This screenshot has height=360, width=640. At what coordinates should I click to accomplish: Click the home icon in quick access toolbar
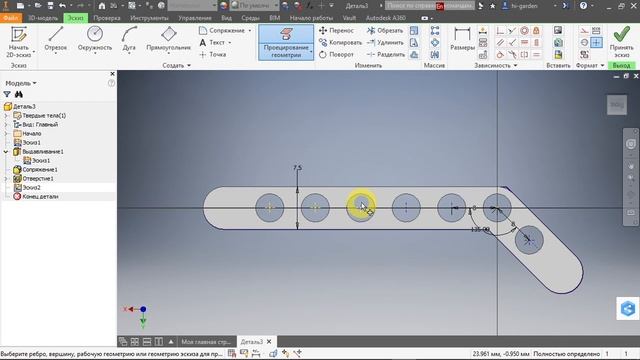[x=102, y=6]
